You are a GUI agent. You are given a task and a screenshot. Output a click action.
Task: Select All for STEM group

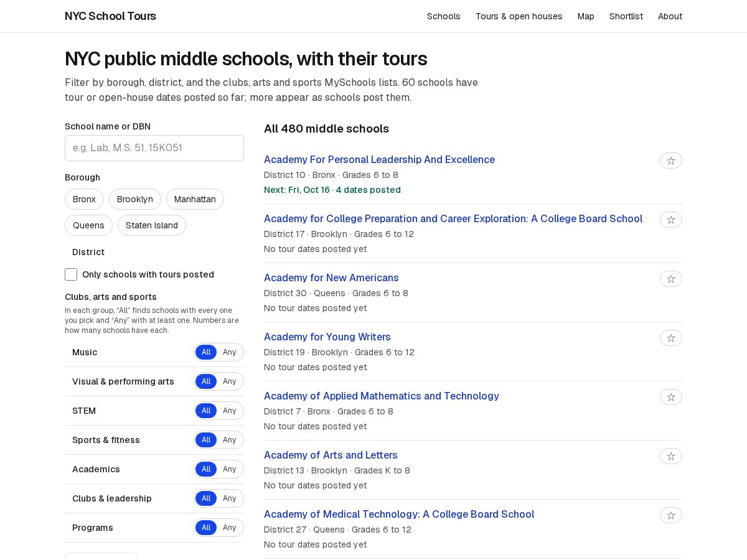pos(206,411)
